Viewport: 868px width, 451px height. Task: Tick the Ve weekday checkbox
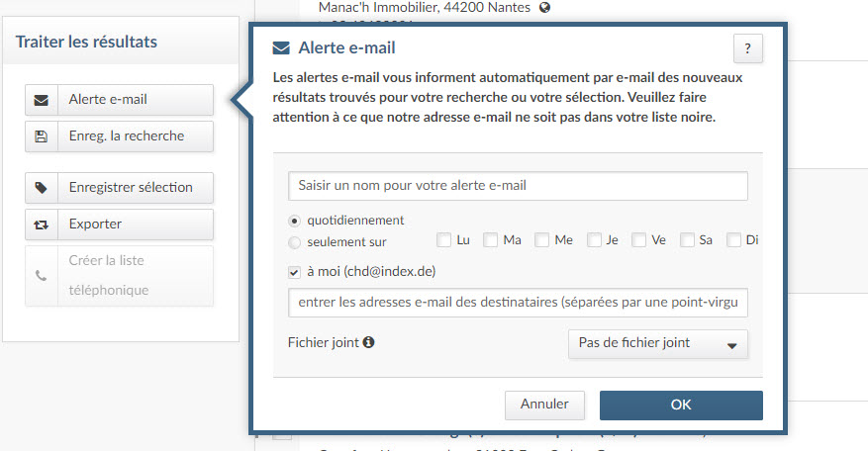pyautogui.click(x=638, y=240)
